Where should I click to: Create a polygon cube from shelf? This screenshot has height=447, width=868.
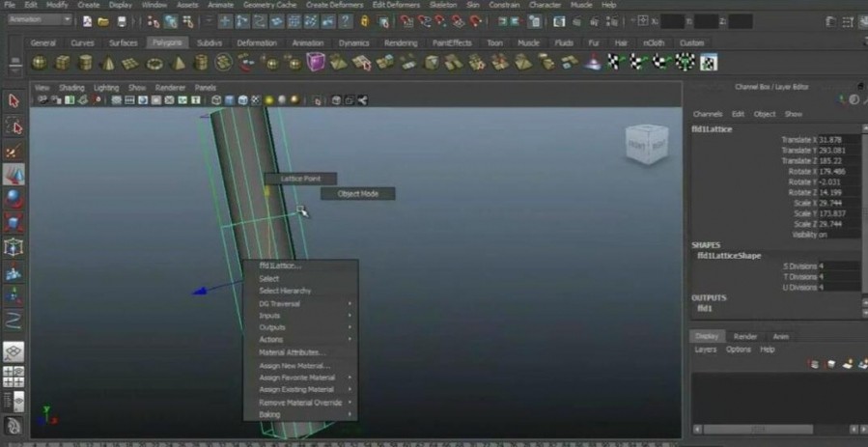(62, 63)
